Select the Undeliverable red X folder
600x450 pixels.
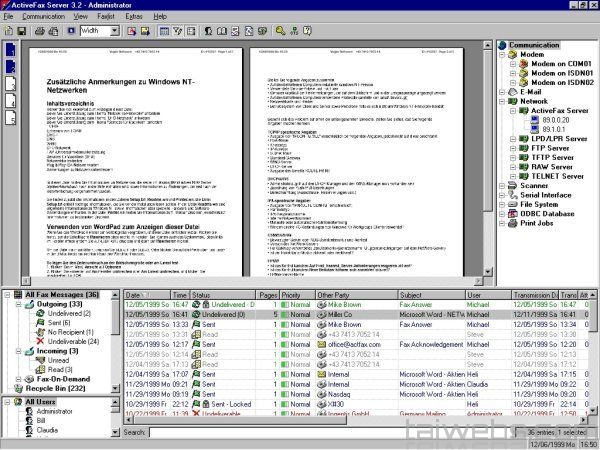point(38,341)
